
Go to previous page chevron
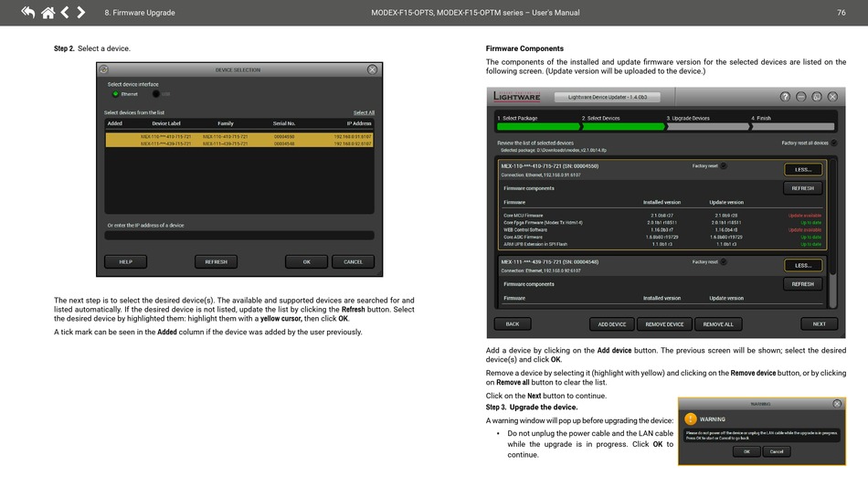click(x=65, y=13)
